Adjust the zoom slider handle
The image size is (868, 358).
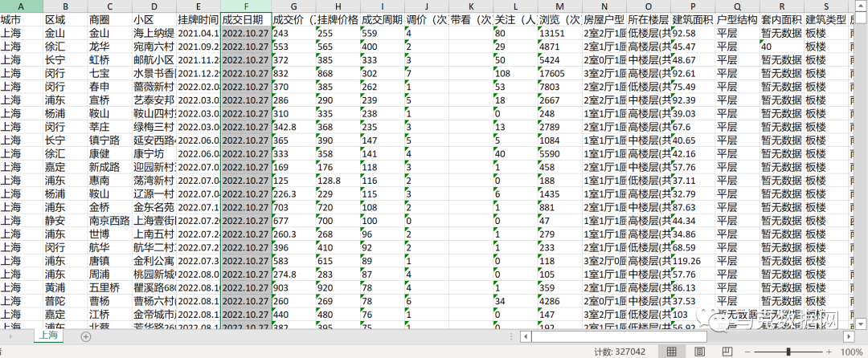[x=788, y=352]
